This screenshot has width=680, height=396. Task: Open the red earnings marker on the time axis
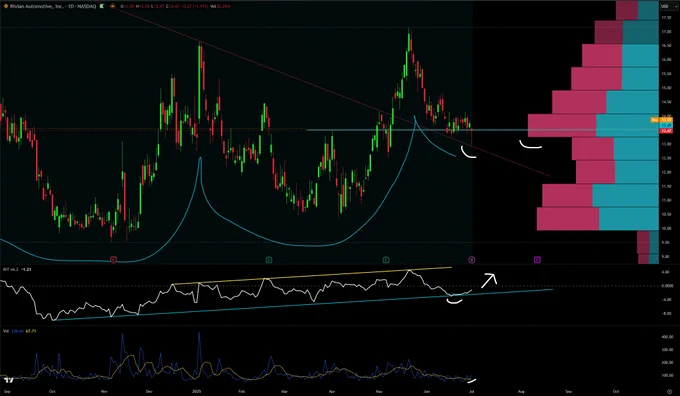pos(113,260)
